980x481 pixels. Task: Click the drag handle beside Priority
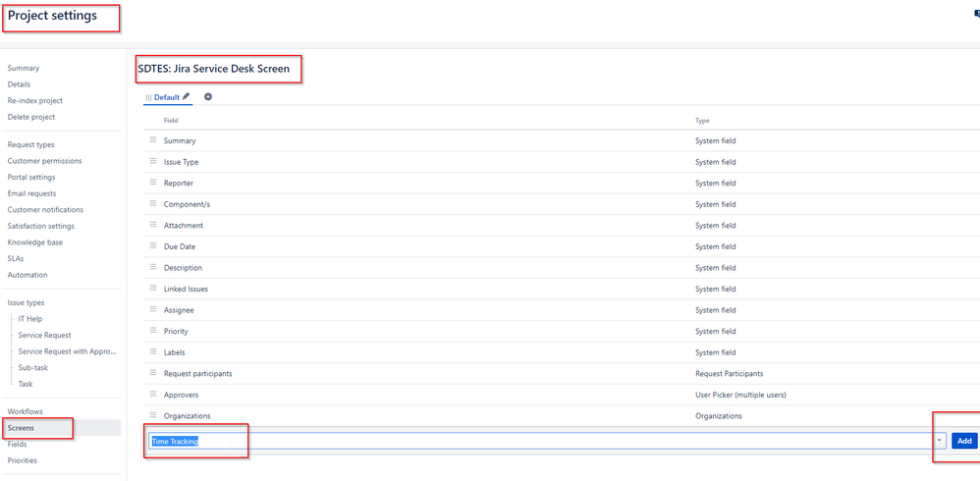coord(153,331)
